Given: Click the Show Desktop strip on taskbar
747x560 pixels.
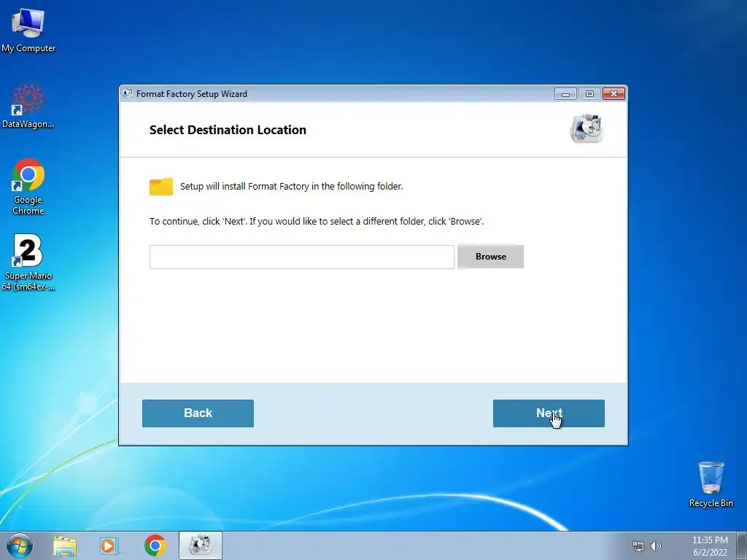Looking at the screenshot, I should point(742,546).
